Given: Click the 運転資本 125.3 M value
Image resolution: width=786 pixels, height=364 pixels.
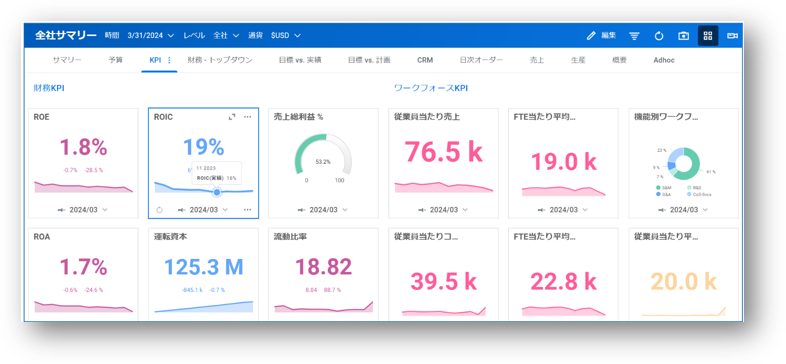Looking at the screenshot, I should pyautogui.click(x=204, y=267).
